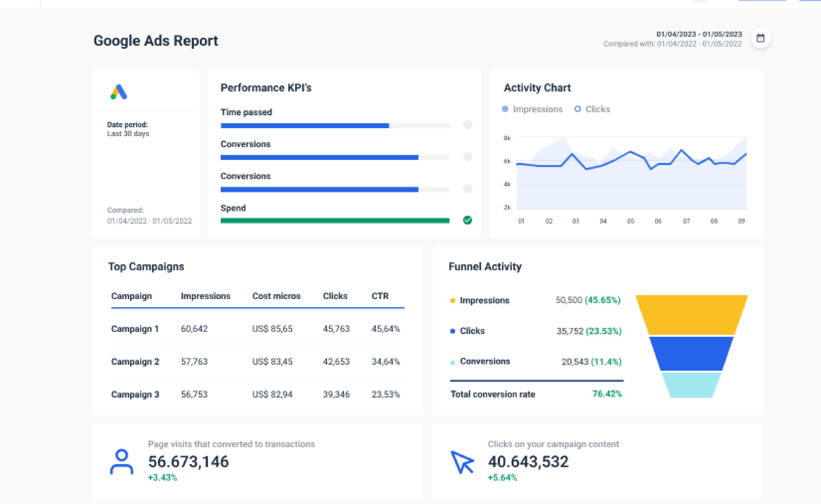The image size is (821, 504).
Task: Click the +3.43% change indicator
Action: point(162,477)
